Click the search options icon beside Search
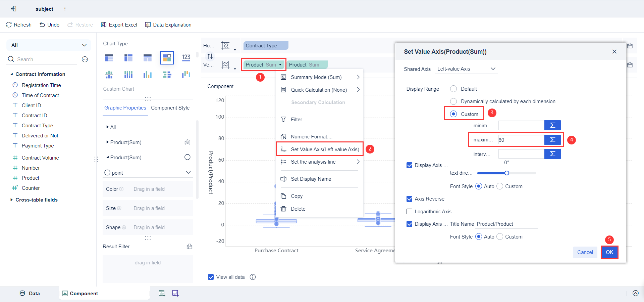Viewport: 644px width, 302px height. [85, 59]
